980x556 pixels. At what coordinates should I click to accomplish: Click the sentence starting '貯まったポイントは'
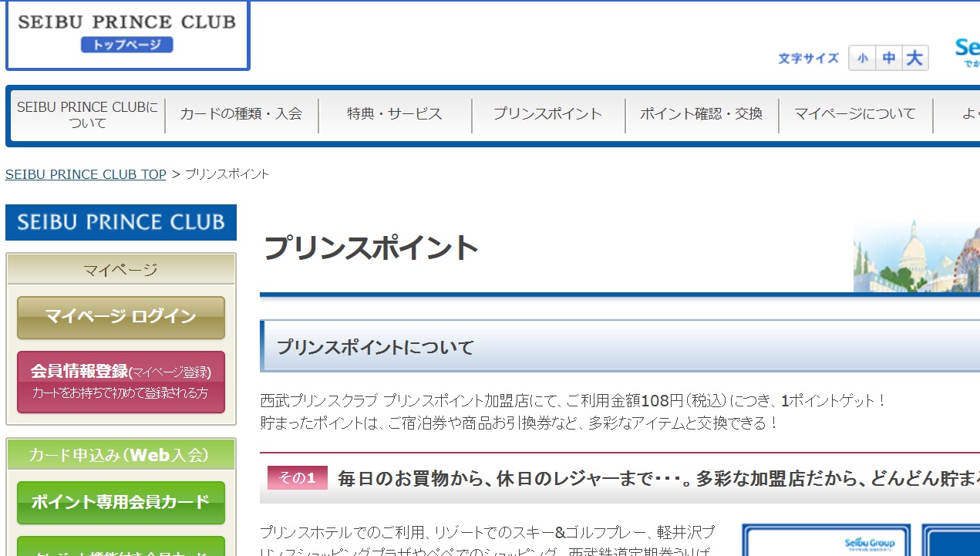tap(520, 423)
